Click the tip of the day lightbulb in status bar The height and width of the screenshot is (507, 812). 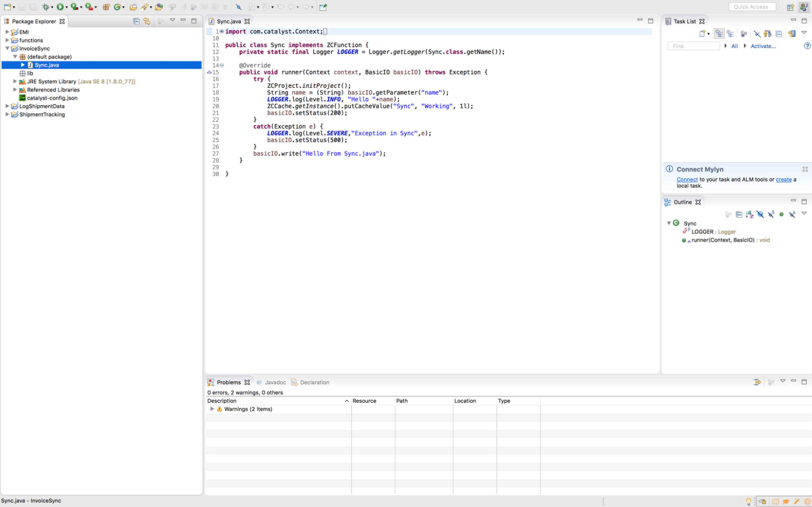tap(748, 502)
